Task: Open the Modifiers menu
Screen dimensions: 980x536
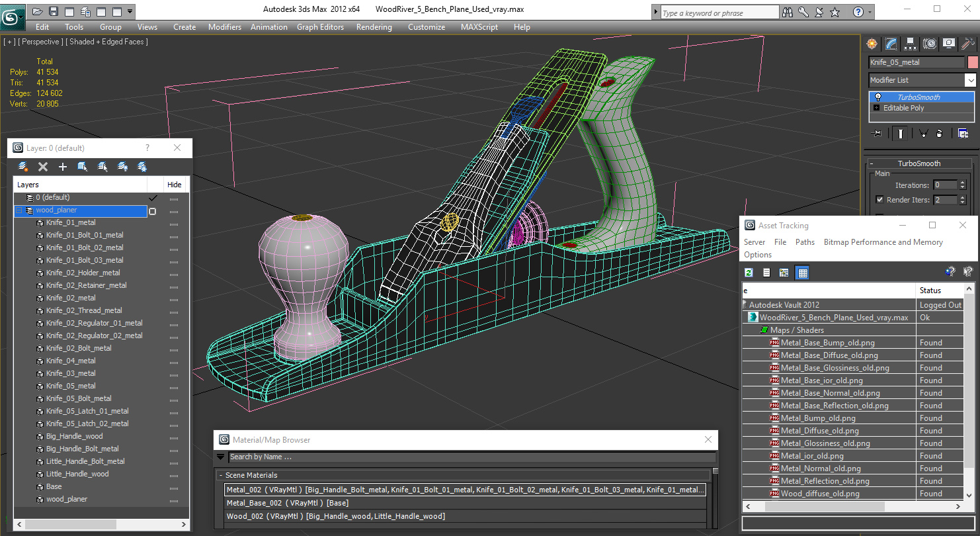Action: [225, 27]
